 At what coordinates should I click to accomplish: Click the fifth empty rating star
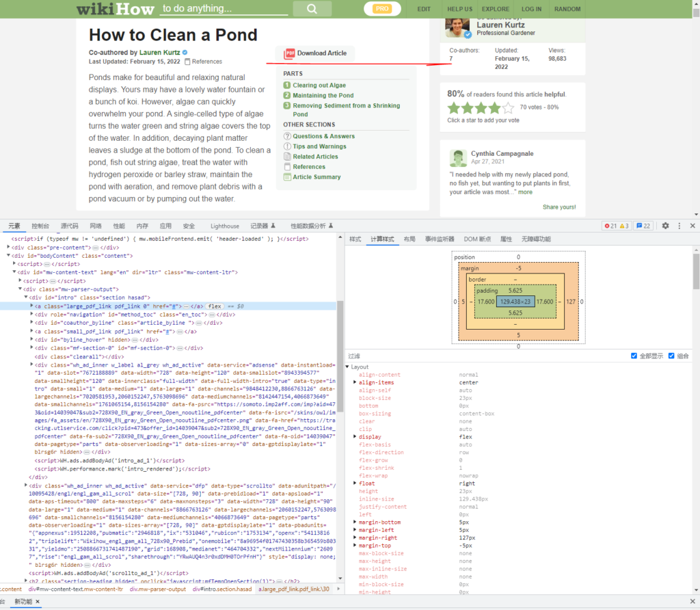(508, 107)
